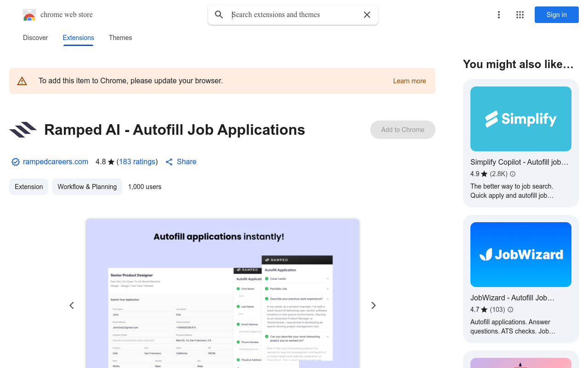Select the Extensions tab
Image resolution: width=588 pixels, height=368 pixels.
pos(79,38)
